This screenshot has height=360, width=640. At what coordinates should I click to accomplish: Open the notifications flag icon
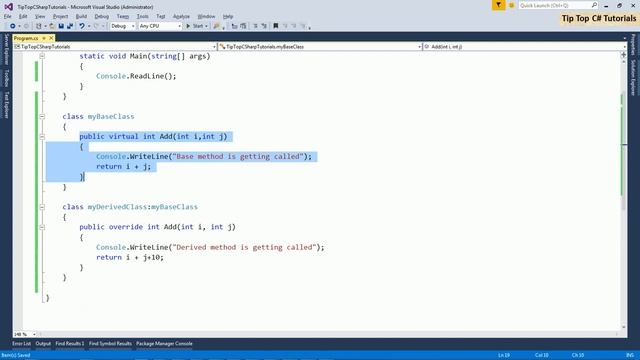(x=498, y=5)
